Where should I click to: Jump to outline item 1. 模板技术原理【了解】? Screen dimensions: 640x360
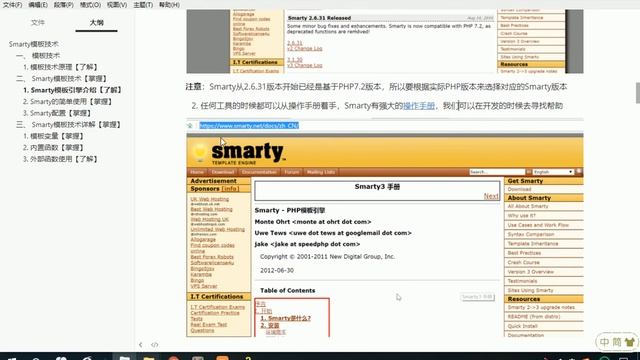click(x=60, y=67)
